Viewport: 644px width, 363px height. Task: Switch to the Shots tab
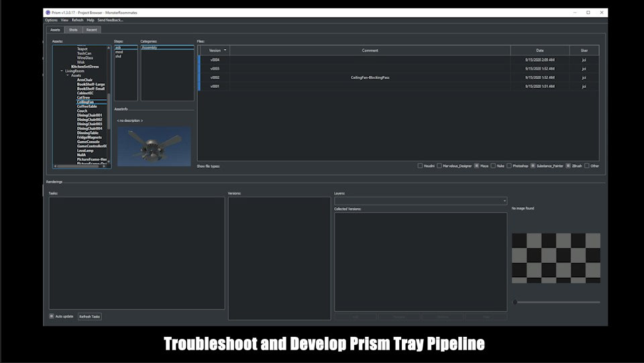click(73, 30)
